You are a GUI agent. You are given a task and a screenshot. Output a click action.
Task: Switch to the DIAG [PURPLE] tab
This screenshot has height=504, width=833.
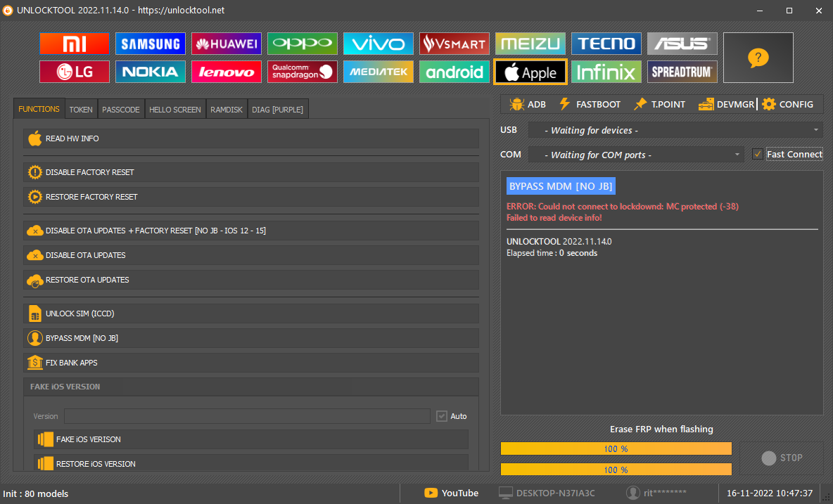[x=277, y=110]
